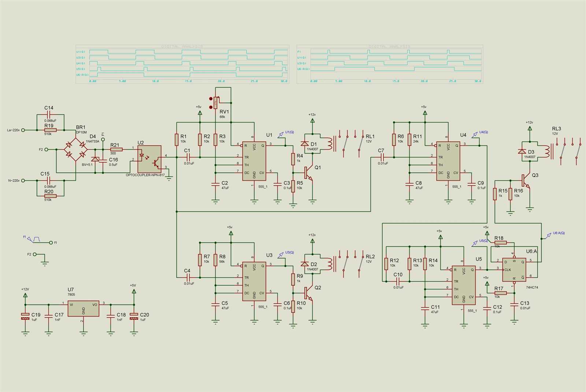586x392 pixels.
Task: Click resistor R11 24k
Action: click(409, 140)
